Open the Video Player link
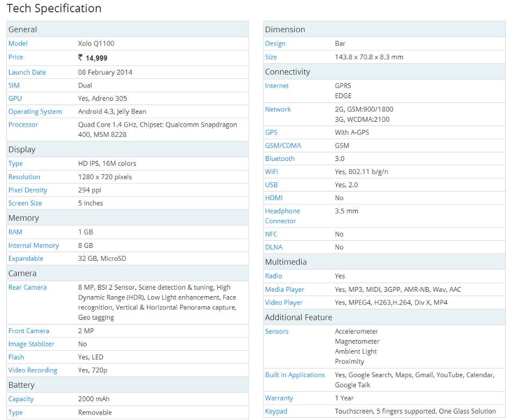The height and width of the screenshot is (420, 510). click(x=283, y=303)
